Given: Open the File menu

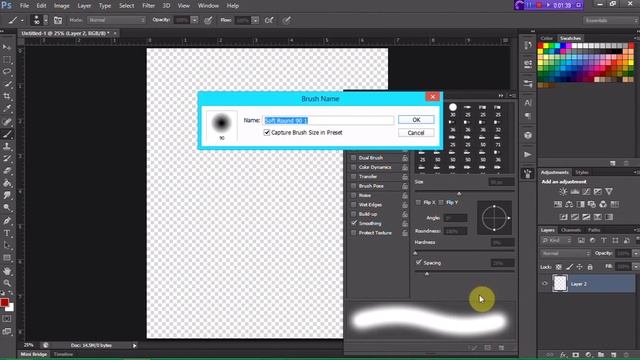Looking at the screenshot, I should click(24, 6).
